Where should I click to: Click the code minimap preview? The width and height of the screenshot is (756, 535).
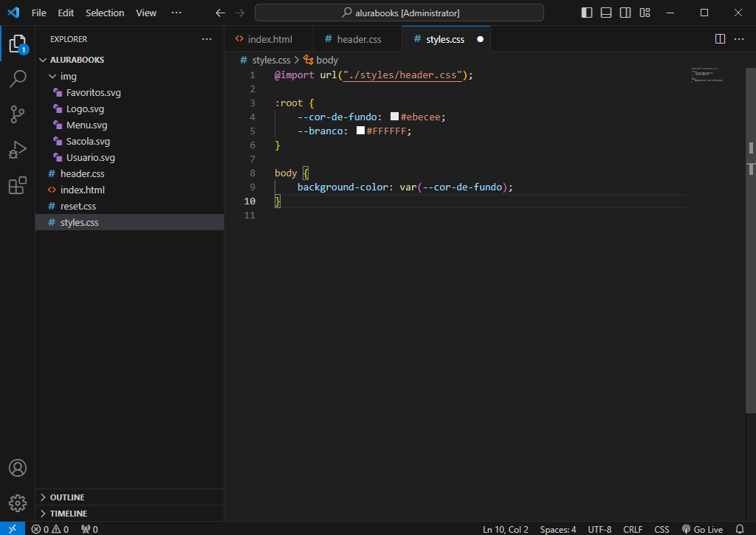[707, 75]
